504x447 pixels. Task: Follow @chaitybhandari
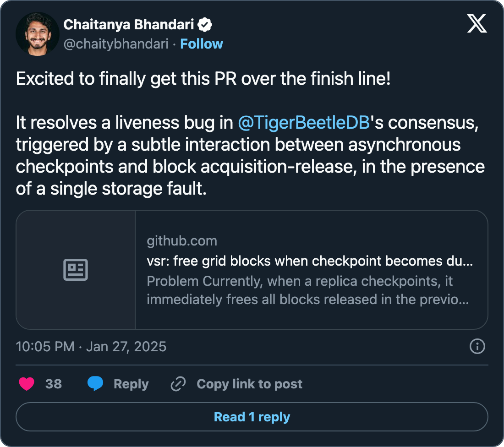click(x=202, y=44)
